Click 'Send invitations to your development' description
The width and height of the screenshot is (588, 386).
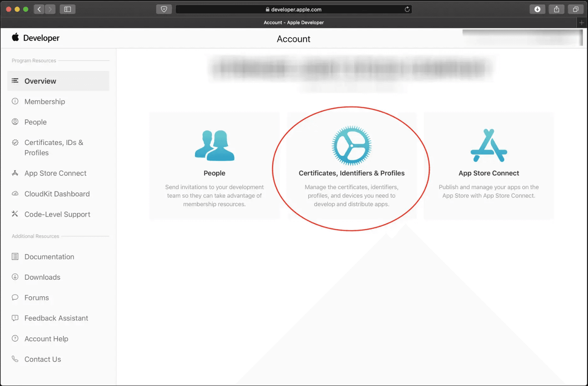click(215, 196)
